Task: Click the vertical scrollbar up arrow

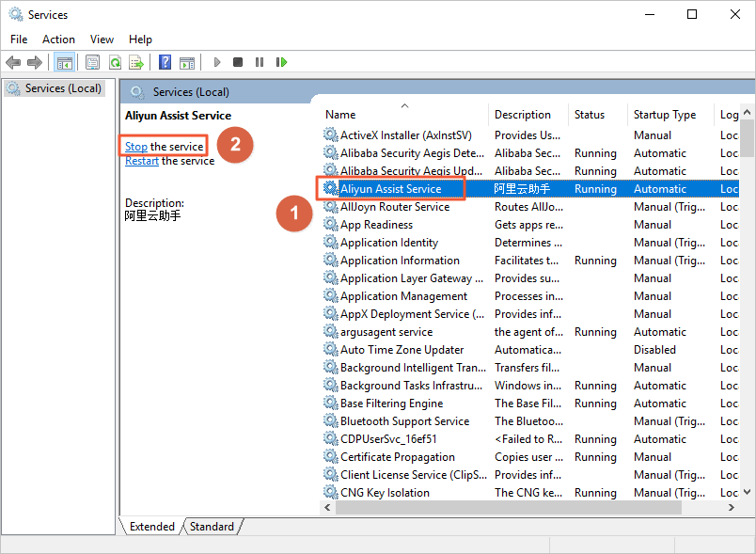Action: tap(748, 112)
